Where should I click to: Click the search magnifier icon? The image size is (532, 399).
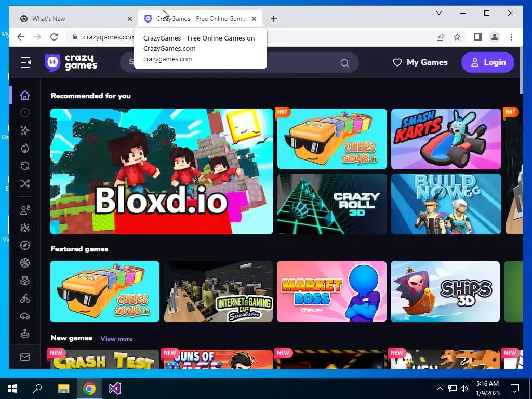[x=345, y=63]
